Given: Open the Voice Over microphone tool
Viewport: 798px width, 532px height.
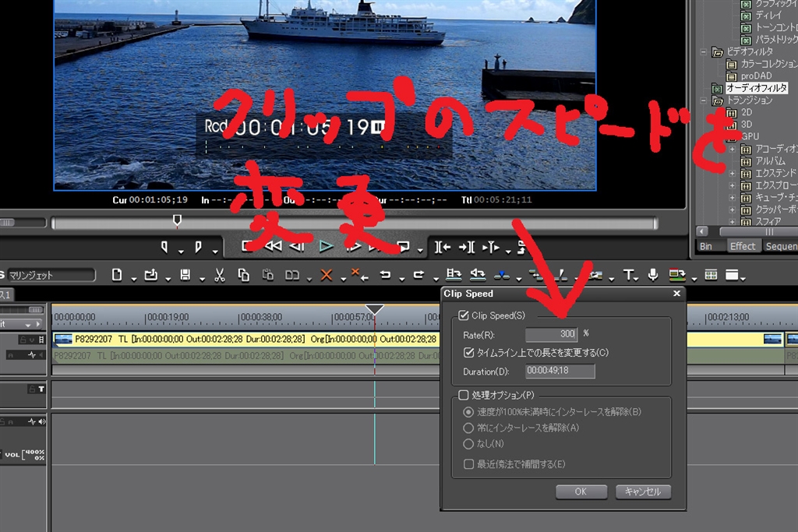Looking at the screenshot, I should [x=653, y=275].
